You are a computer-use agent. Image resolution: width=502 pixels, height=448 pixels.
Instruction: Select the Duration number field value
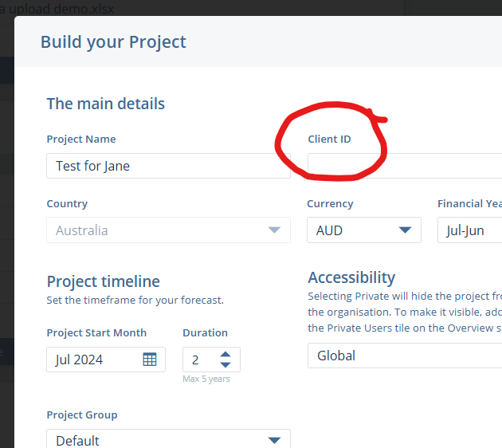tap(198, 360)
